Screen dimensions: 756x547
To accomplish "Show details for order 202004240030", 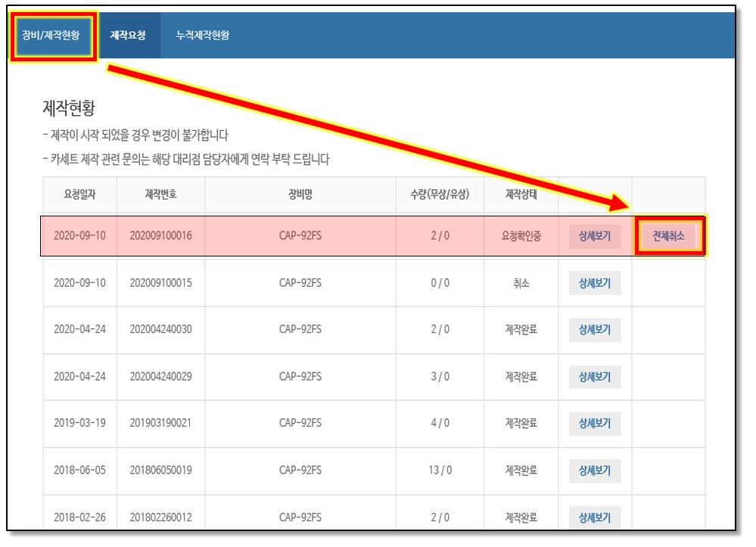I will point(594,330).
